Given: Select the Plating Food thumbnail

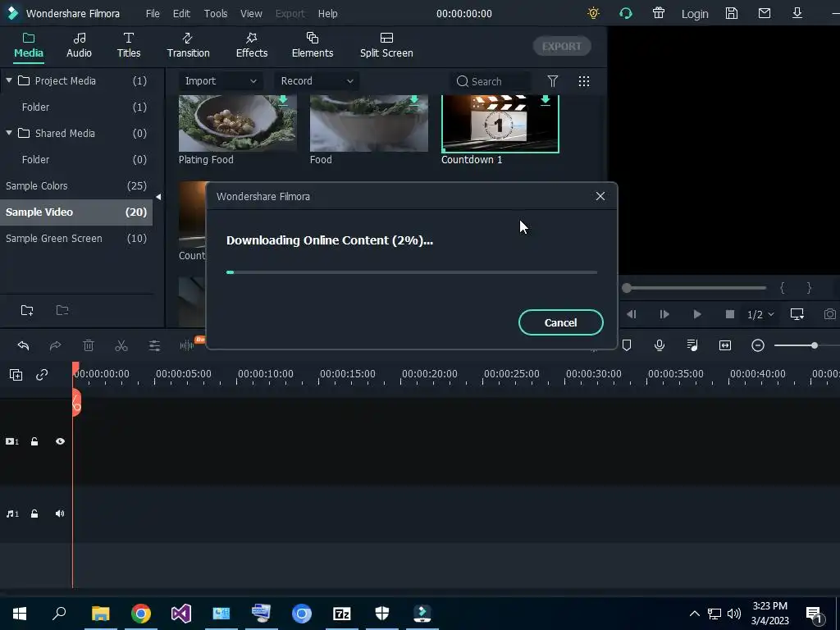Looking at the screenshot, I should 237,124.
